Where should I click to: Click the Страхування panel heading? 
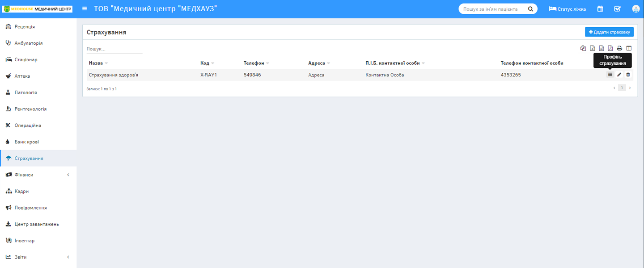point(106,32)
